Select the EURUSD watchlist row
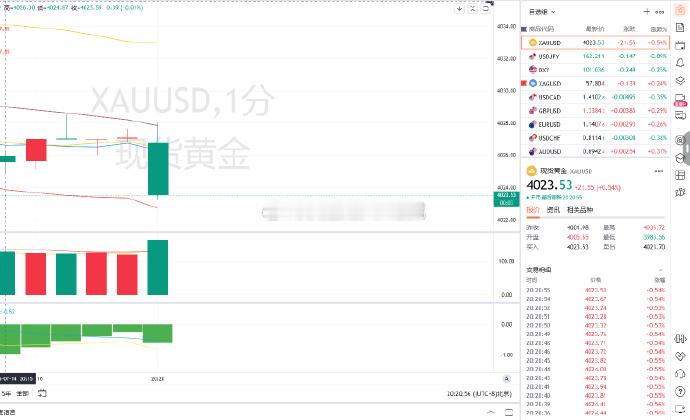This screenshot has height=420, width=690. coord(595,124)
